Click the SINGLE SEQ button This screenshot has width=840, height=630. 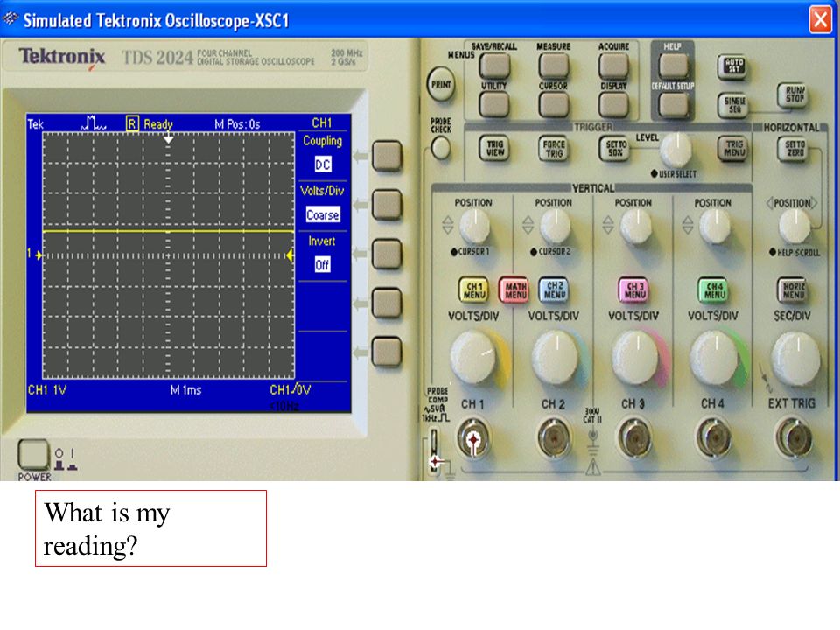coord(734,105)
